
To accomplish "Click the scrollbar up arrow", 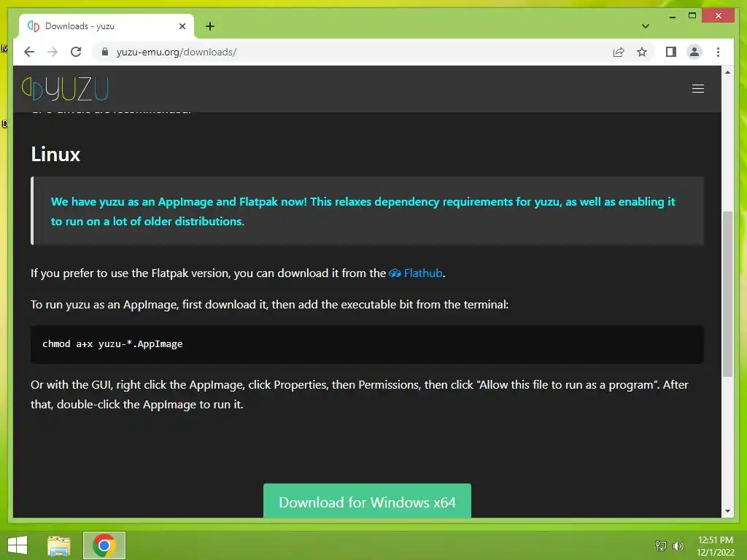I will point(727,72).
